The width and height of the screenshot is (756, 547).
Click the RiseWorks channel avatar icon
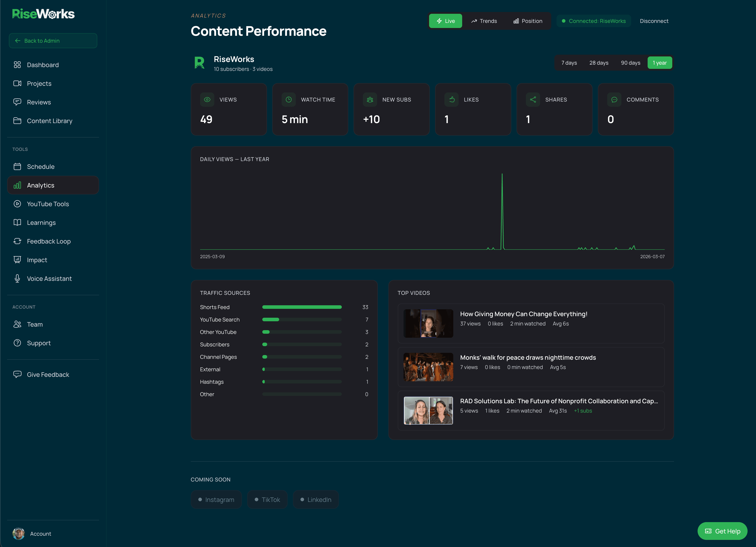pos(199,63)
